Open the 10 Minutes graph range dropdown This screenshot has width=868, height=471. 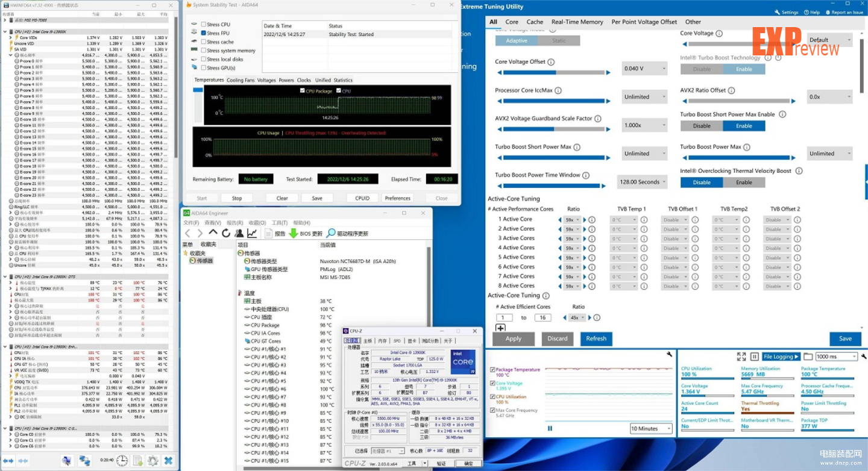point(651,429)
